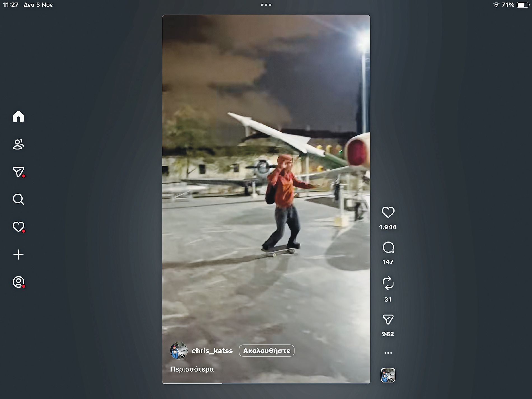Like the reel with the heart icon
Viewport: 532px width, 399px height.
click(x=388, y=212)
